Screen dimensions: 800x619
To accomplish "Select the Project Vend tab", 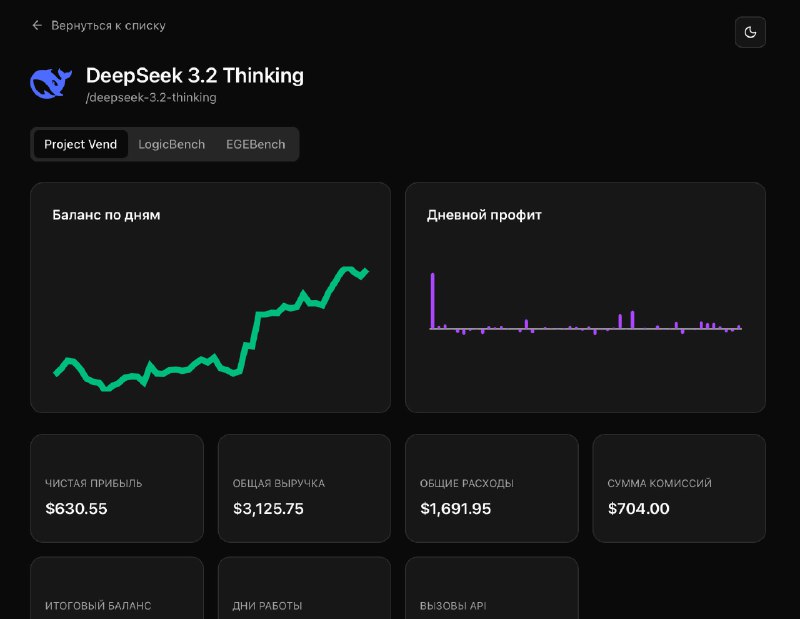I will 80,144.
